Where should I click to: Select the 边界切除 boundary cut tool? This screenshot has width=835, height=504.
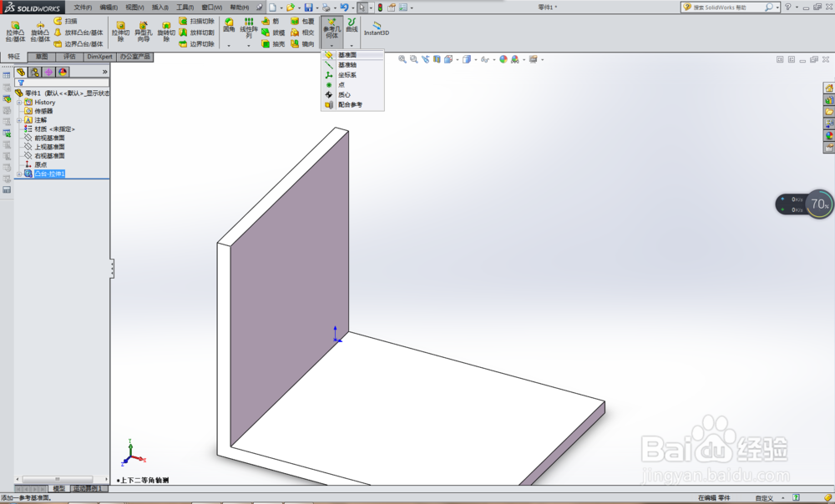coord(196,43)
